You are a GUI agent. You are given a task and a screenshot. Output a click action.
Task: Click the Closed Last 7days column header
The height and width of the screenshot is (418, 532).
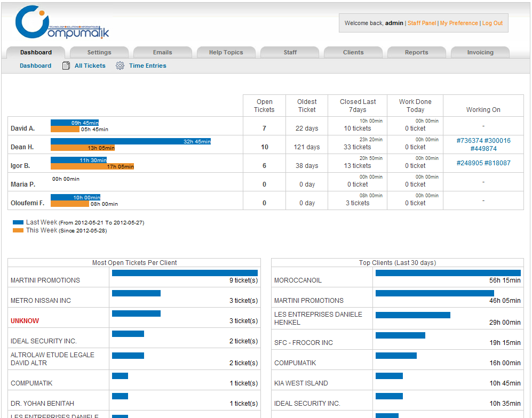pos(358,106)
